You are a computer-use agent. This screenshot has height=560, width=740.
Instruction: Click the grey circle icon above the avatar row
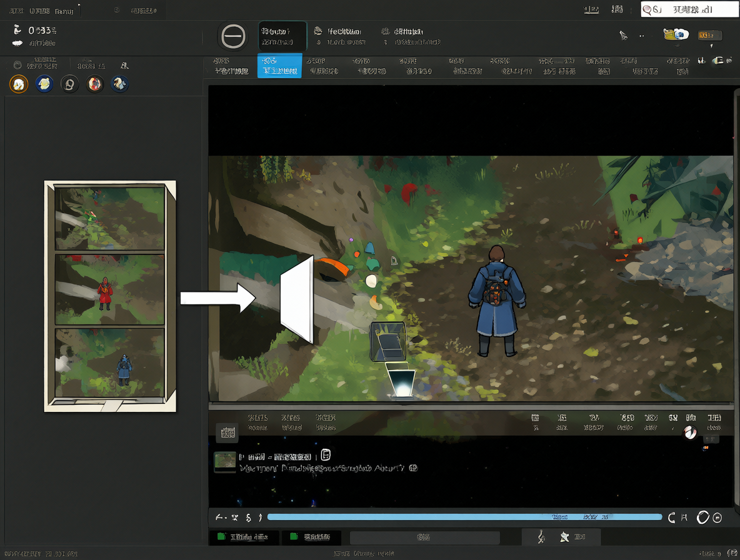(17, 65)
